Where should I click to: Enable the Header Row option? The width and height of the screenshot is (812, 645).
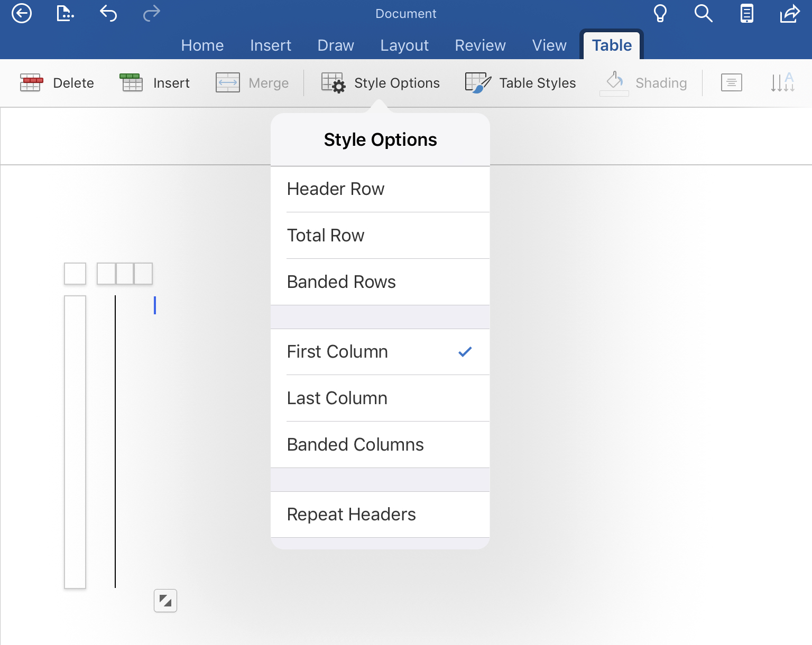380,189
